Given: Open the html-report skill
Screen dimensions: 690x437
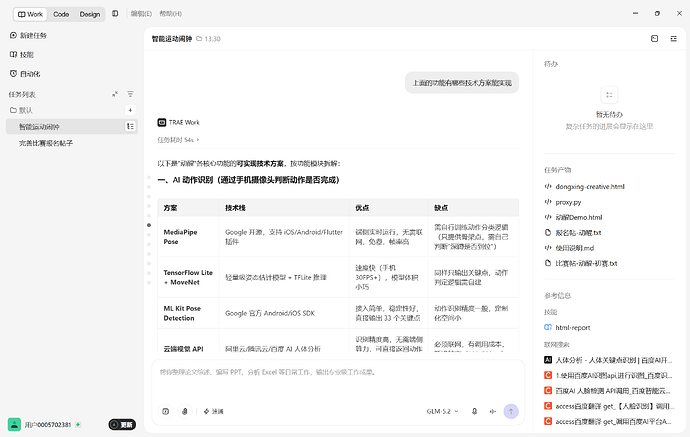Looking at the screenshot, I should 568,327.
